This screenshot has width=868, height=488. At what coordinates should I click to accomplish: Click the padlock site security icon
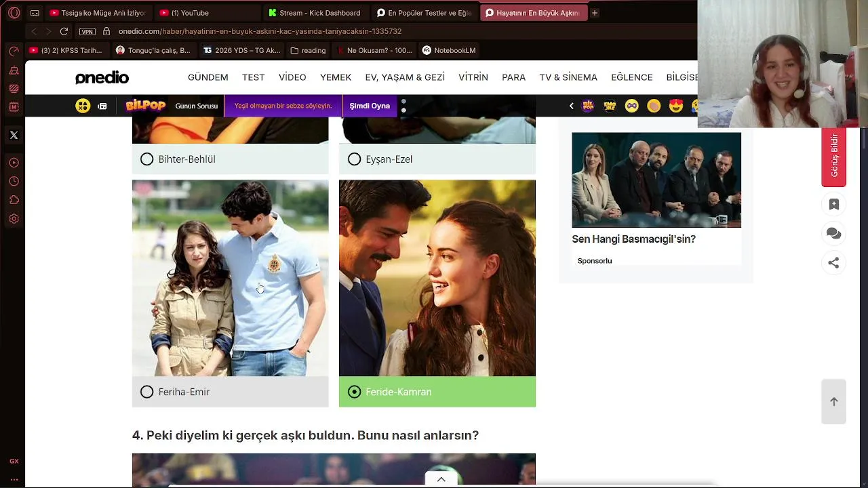tap(106, 31)
